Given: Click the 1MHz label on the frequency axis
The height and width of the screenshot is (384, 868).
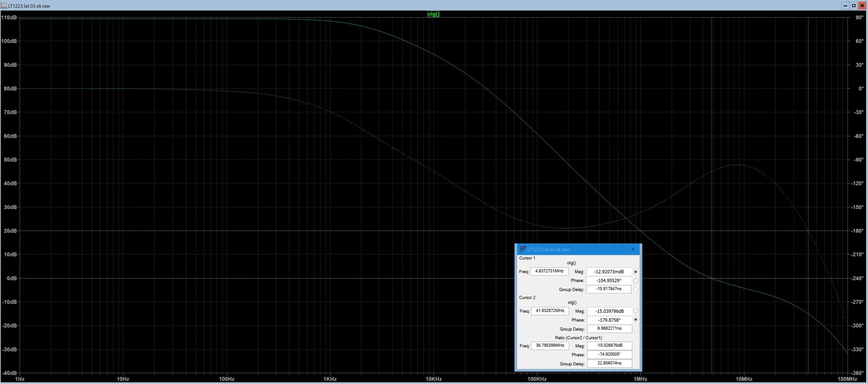Looking at the screenshot, I should click(640, 379).
